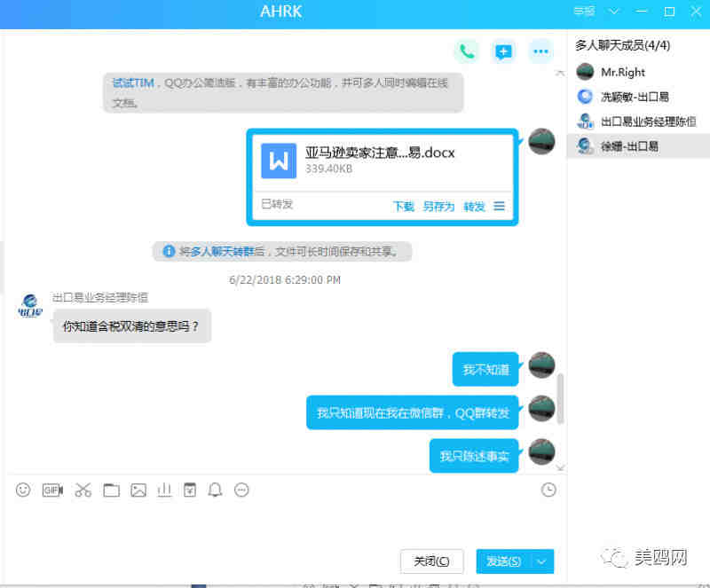This screenshot has width=710, height=588.
Task: Open the title bar chevron dropdown
Action: (x=613, y=12)
